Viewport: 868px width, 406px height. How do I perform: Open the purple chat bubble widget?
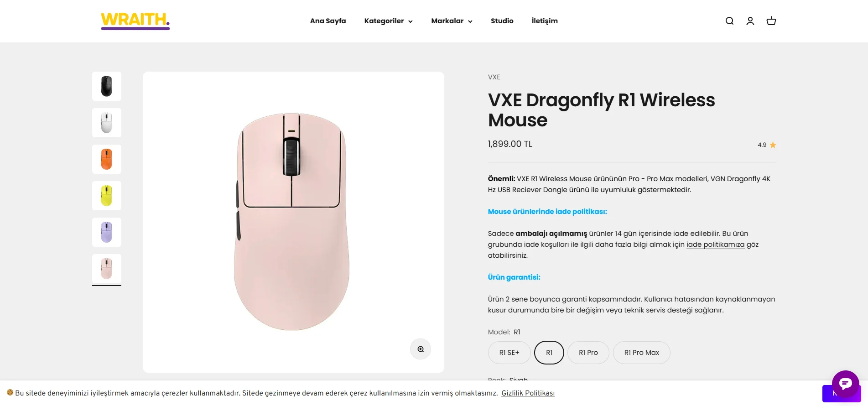[845, 384]
